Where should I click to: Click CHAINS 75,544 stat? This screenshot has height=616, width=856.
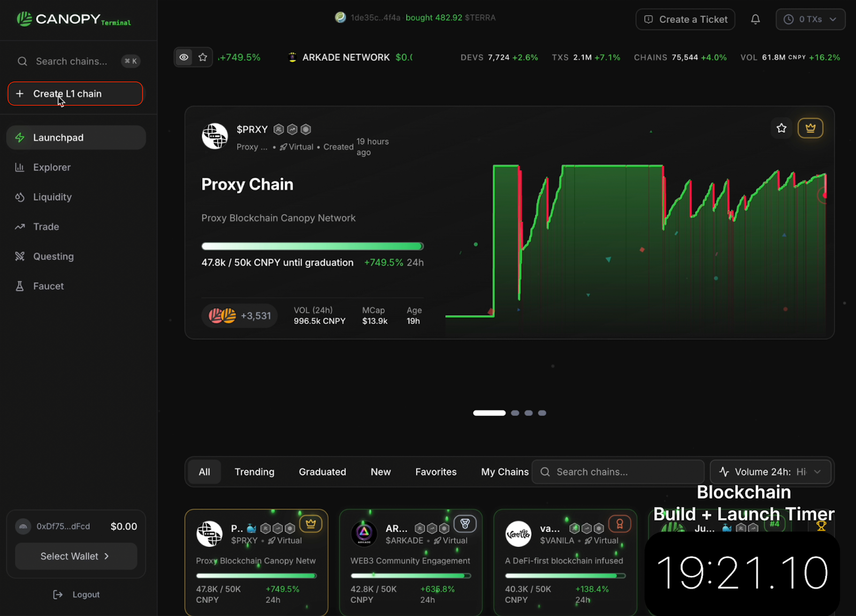coord(680,57)
